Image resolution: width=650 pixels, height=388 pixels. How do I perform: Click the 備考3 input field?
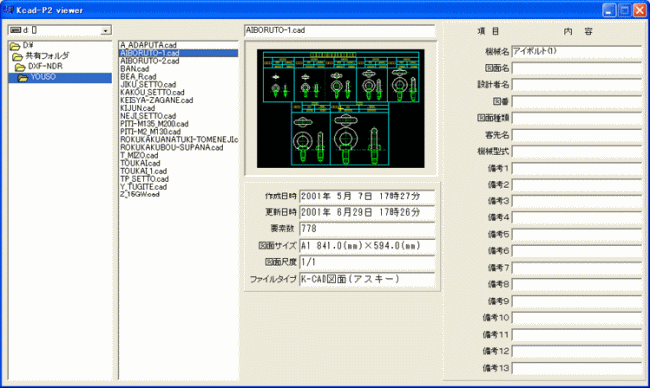point(577,201)
